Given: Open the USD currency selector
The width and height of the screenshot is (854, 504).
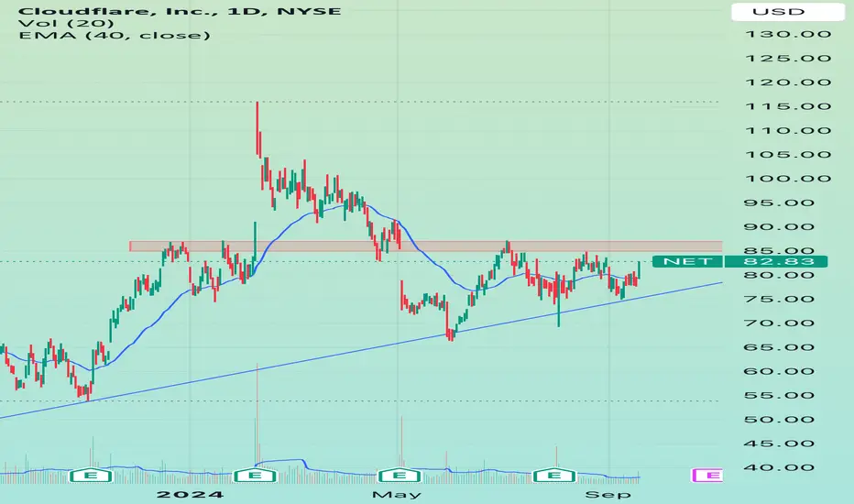Looking at the screenshot, I should click(x=787, y=11).
